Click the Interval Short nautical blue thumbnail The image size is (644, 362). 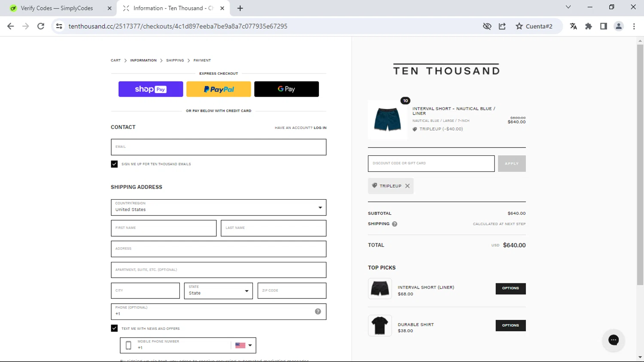[x=387, y=120]
